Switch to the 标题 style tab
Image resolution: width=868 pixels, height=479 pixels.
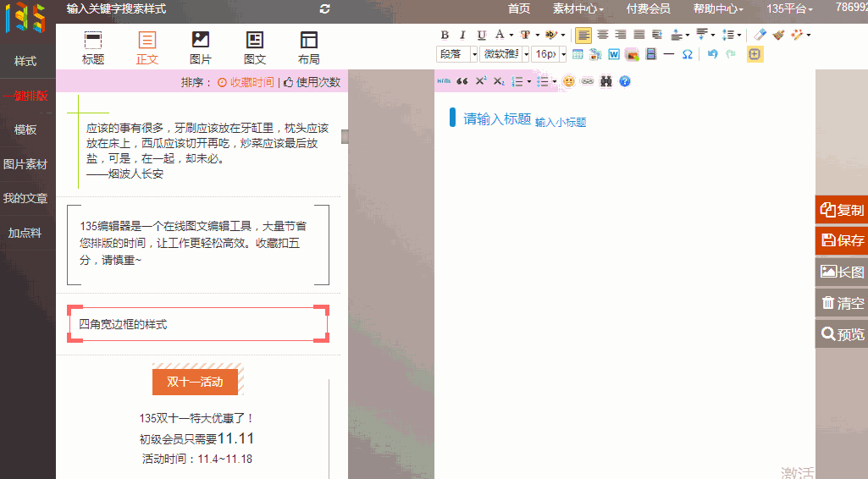click(93, 48)
